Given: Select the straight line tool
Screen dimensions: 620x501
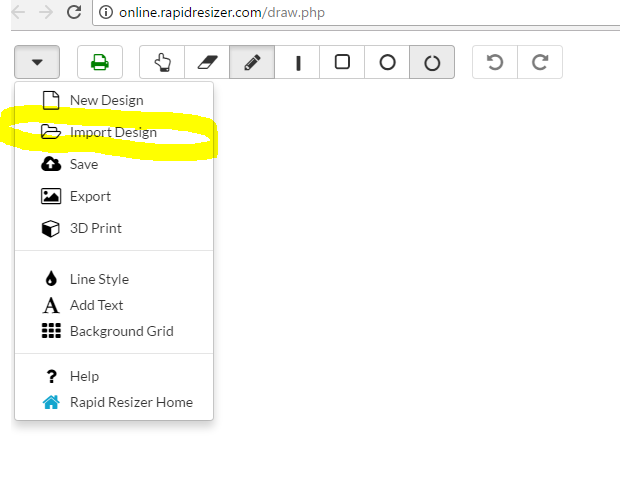Looking at the screenshot, I should coord(297,62).
